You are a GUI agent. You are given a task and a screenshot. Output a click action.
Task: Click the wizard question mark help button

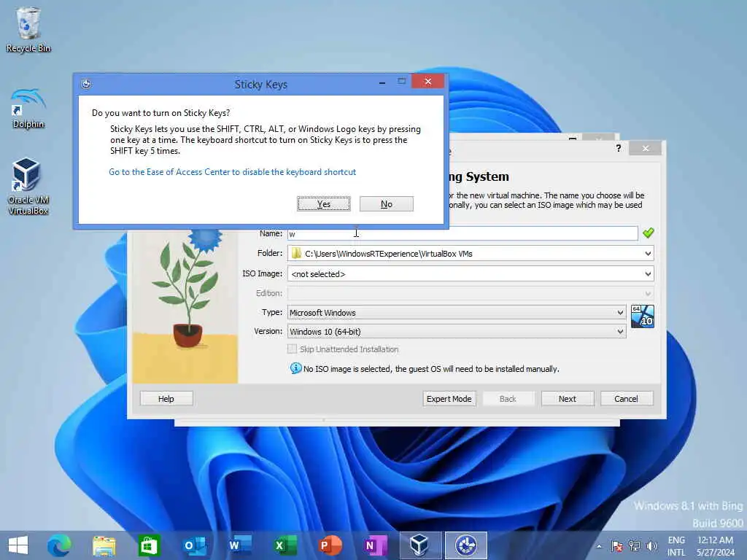point(619,148)
